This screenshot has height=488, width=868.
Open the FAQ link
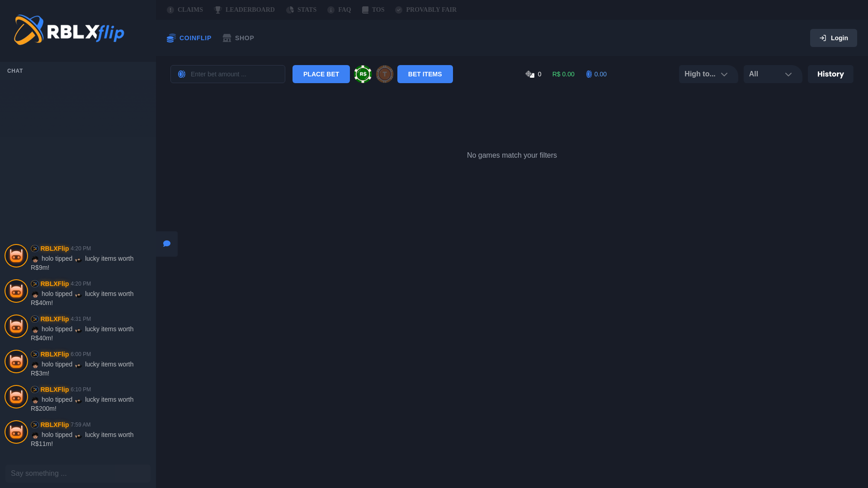point(339,9)
